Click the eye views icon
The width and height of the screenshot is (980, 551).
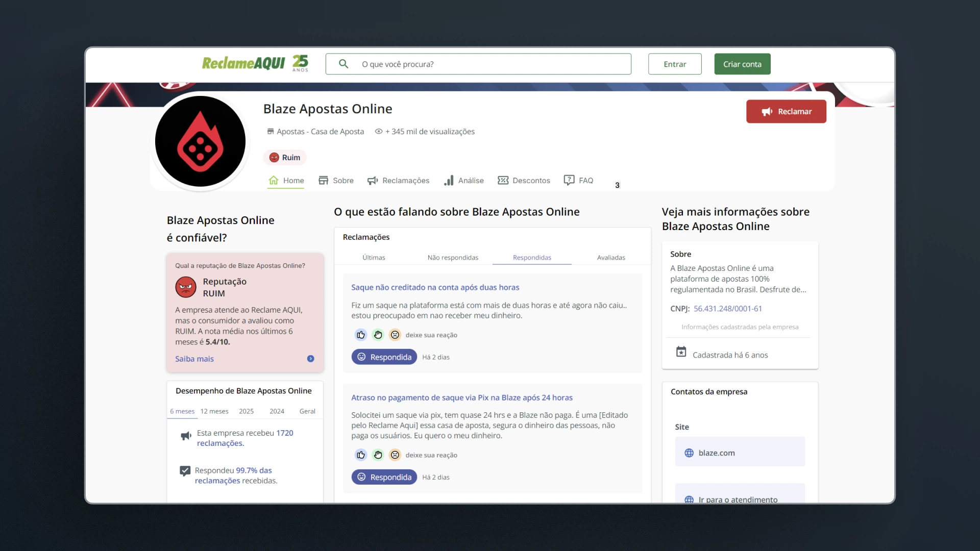(x=379, y=132)
